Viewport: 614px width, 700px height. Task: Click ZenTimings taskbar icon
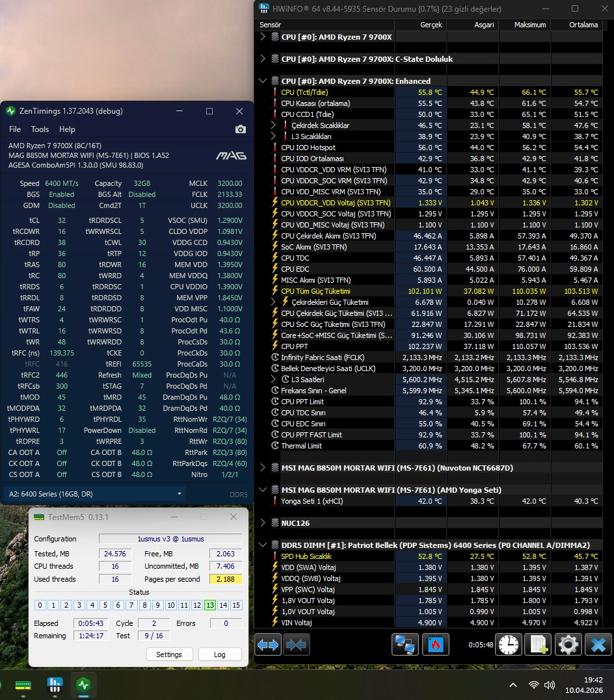tap(83, 685)
